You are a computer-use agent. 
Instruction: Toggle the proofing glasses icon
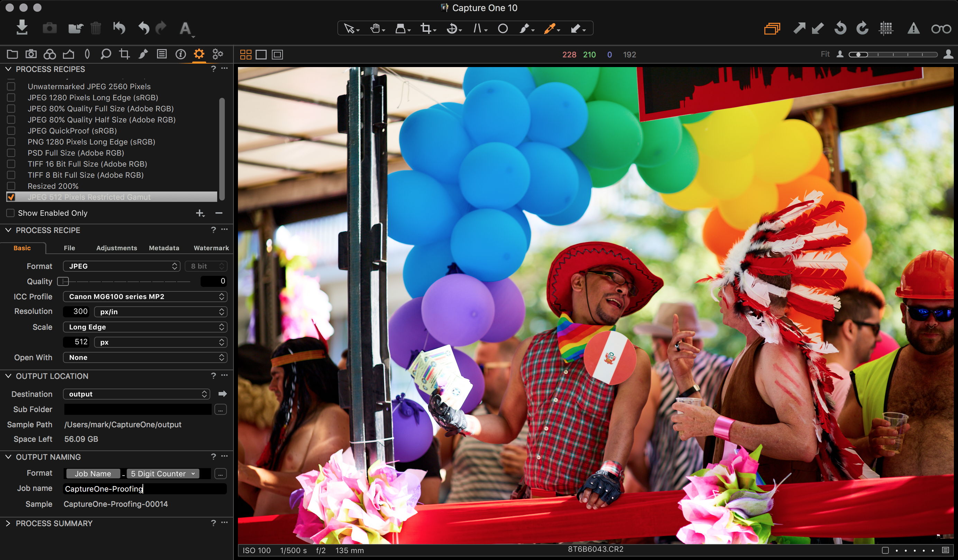[941, 28]
